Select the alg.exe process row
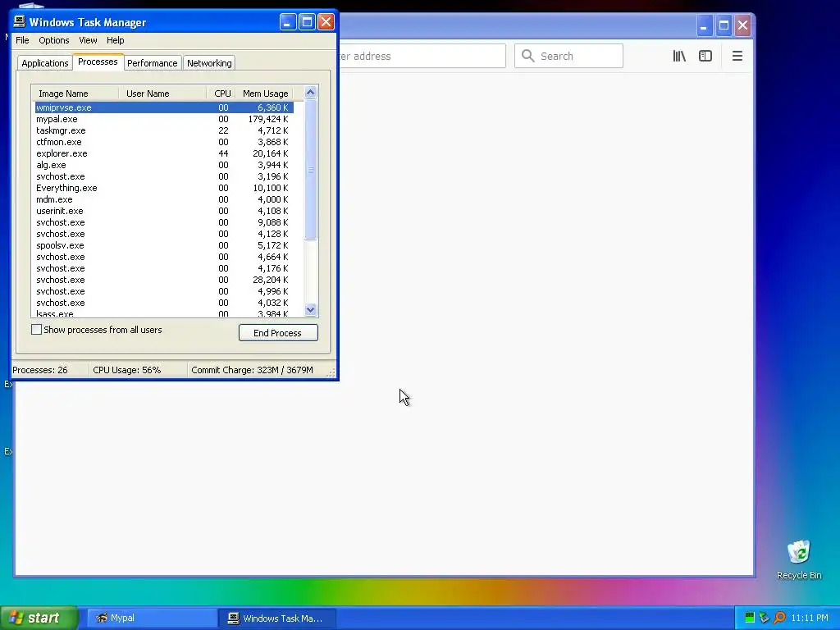Viewport: 840px width, 630px height. coord(163,165)
